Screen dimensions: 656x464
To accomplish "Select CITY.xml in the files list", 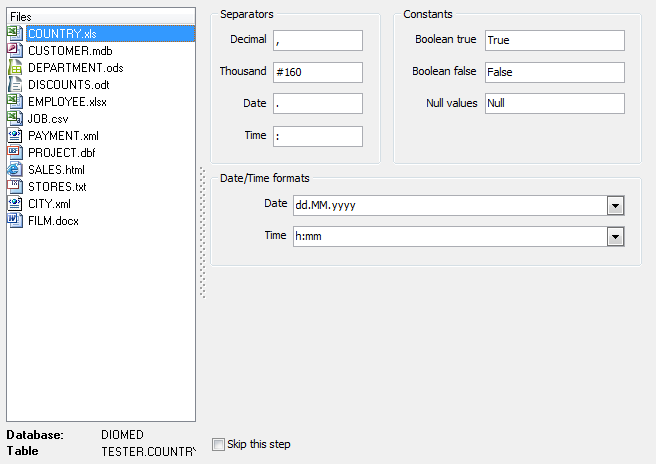I will (x=49, y=203).
